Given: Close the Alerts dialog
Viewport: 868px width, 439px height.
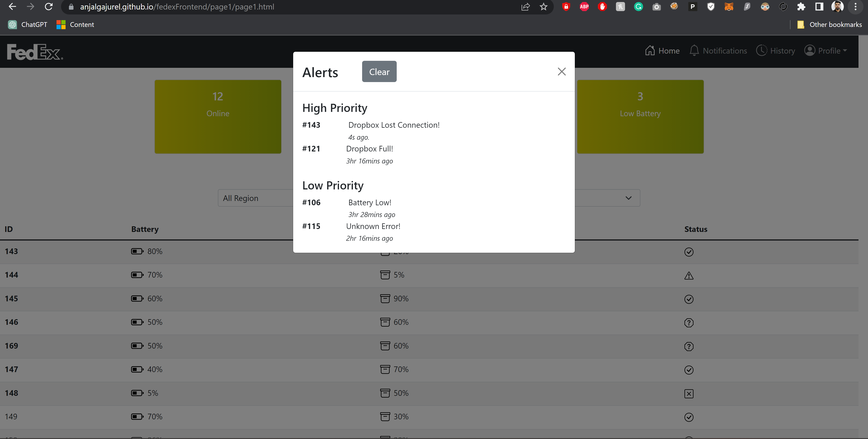Looking at the screenshot, I should 561,71.
